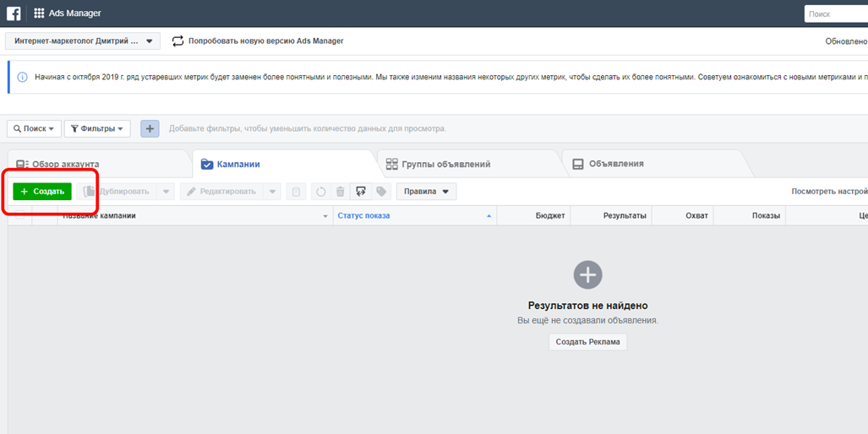Open the Фильтры dropdown
Viewport: 868px width, 434px height.
pyautogui.click(x=97, y=129)
